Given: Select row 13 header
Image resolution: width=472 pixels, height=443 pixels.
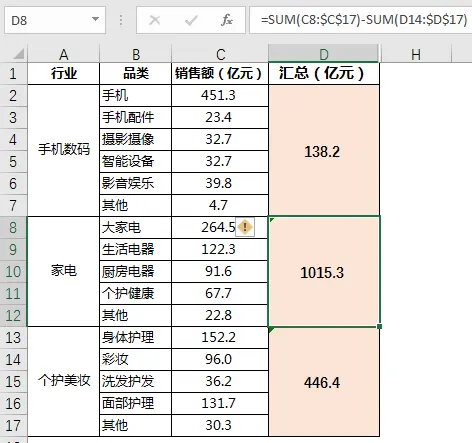Looking at the screenshot, I should [13, 337].
